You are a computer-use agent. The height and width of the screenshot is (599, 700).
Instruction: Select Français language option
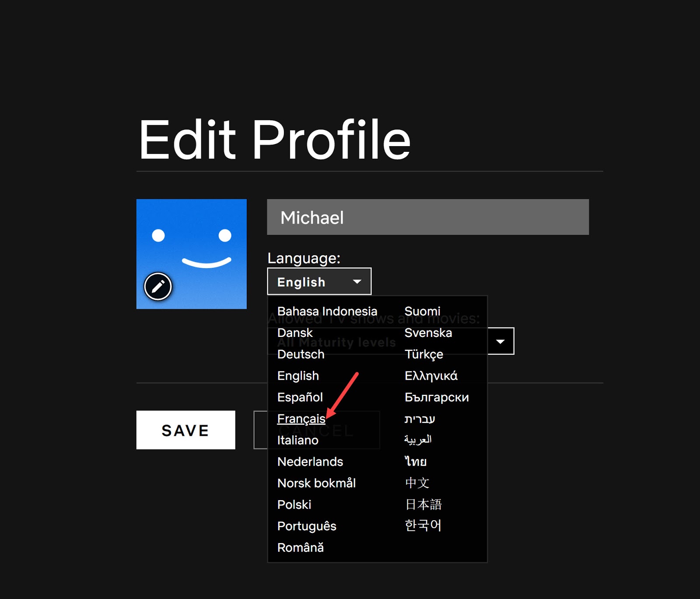coord(301,419)
